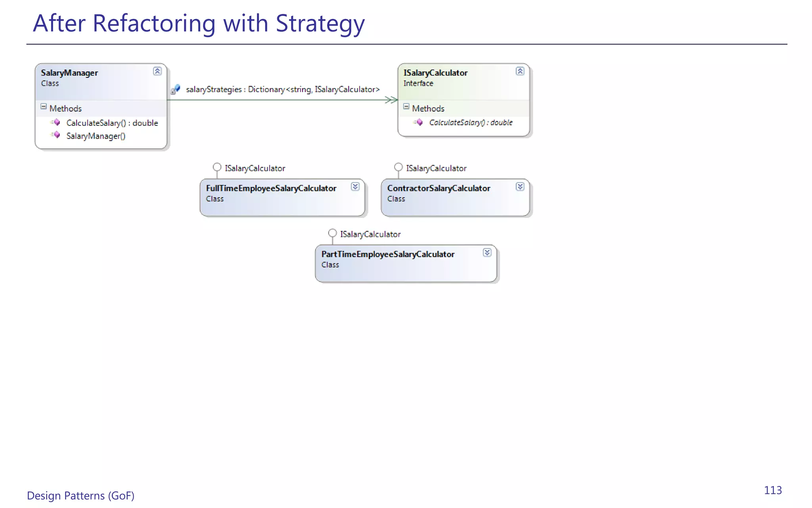This screenshot has height=508, width=812.
Task: Select the interface lollipop circle above PartTimeEmployeeSalaryCalculator
Action: coord(333,233)
